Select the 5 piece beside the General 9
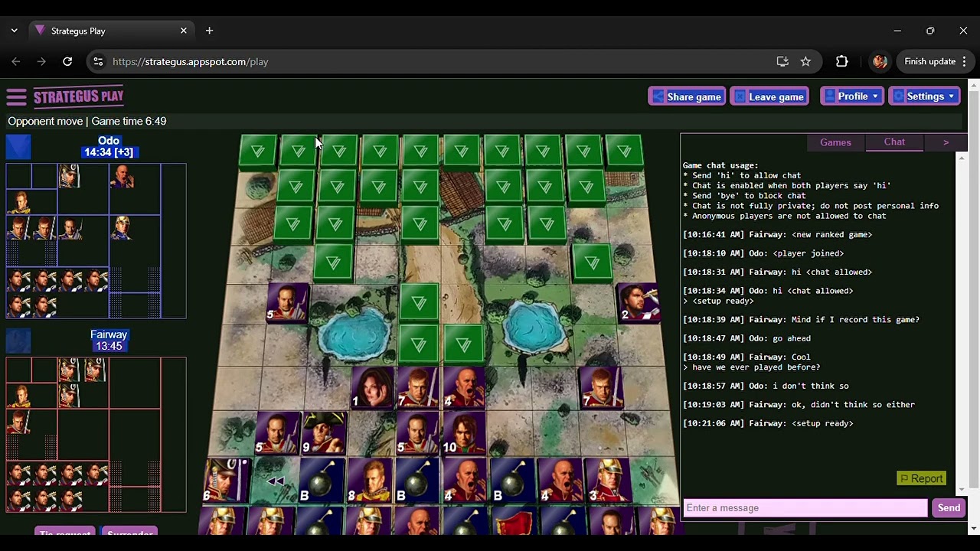 pyautogui.click(x=278, y=432)
